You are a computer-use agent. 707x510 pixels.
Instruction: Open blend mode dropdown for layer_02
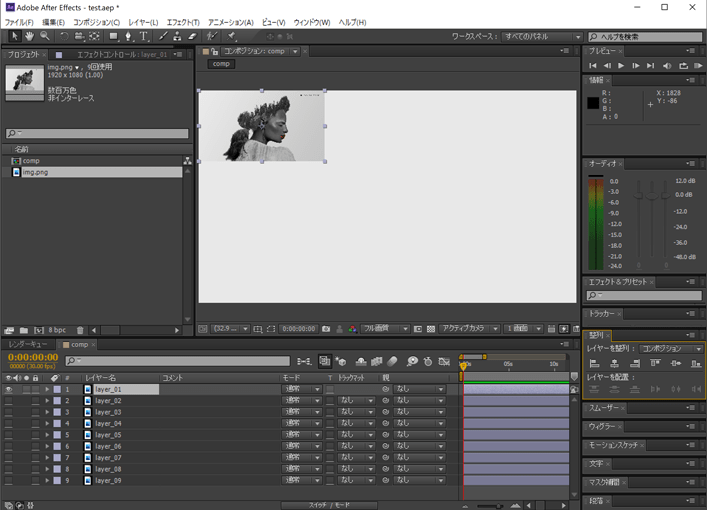click(x=302, y=400)
